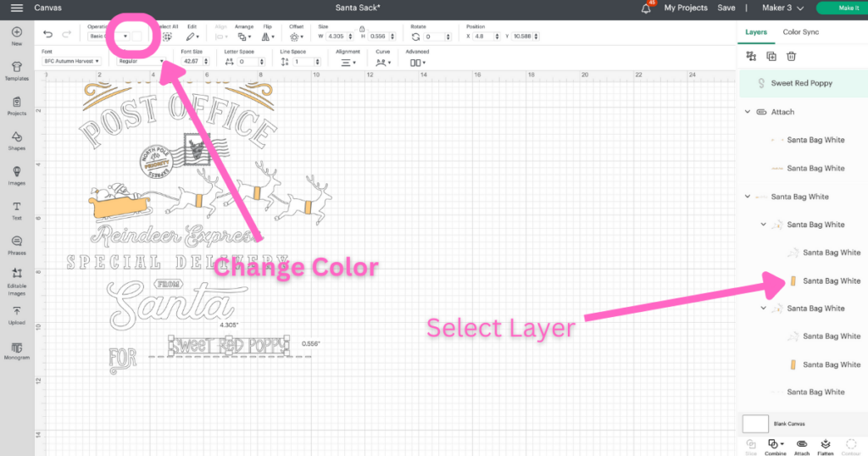Screen dimensions: 868x456
Task: Open the Advanced text dropdown
Action: (x=418, y=63)
